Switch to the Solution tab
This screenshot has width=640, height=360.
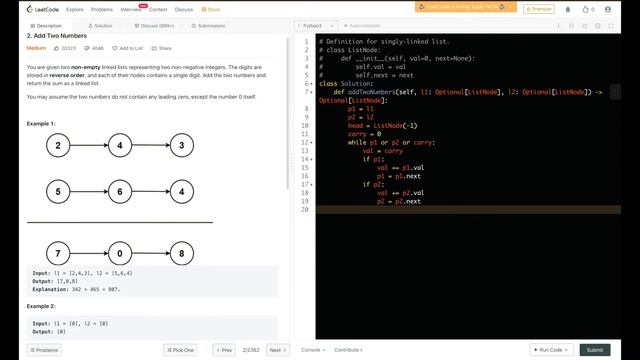pos(100,26)
